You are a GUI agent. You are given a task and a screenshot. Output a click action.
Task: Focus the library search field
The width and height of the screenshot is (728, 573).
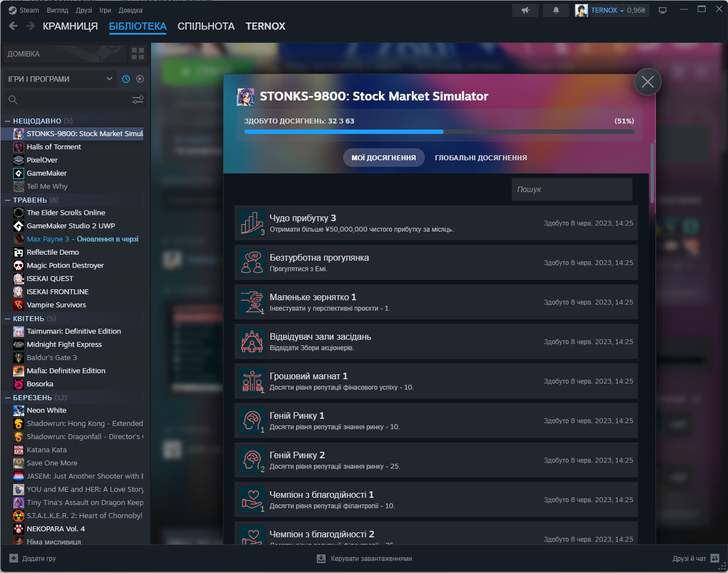click(75, 99)
